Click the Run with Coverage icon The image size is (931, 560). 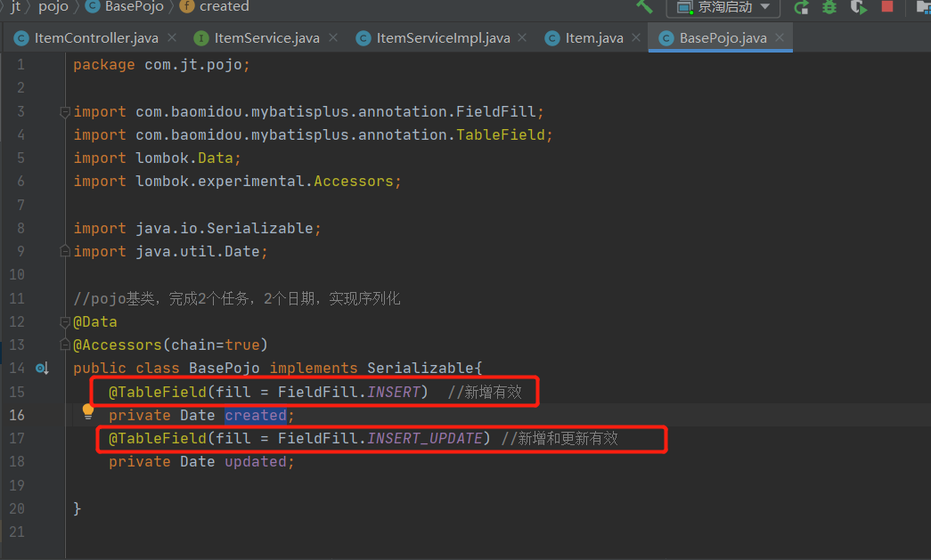(x=859, y=7)
